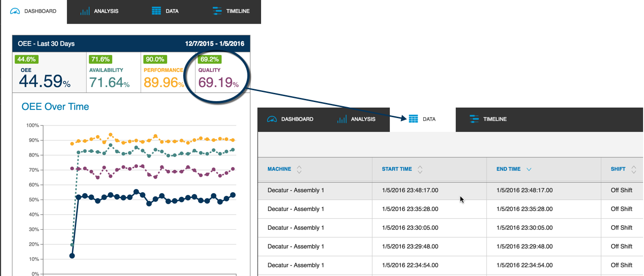Click the Dashboard gauge icon in lower bar
Screen dimensions: 644x276
coord(272,119)
